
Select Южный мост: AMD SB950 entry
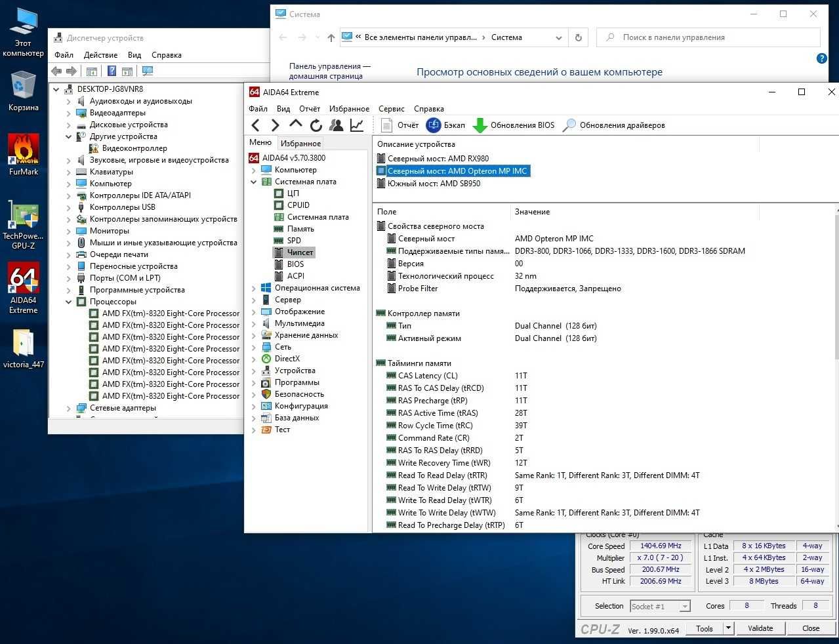coord(428,184)
